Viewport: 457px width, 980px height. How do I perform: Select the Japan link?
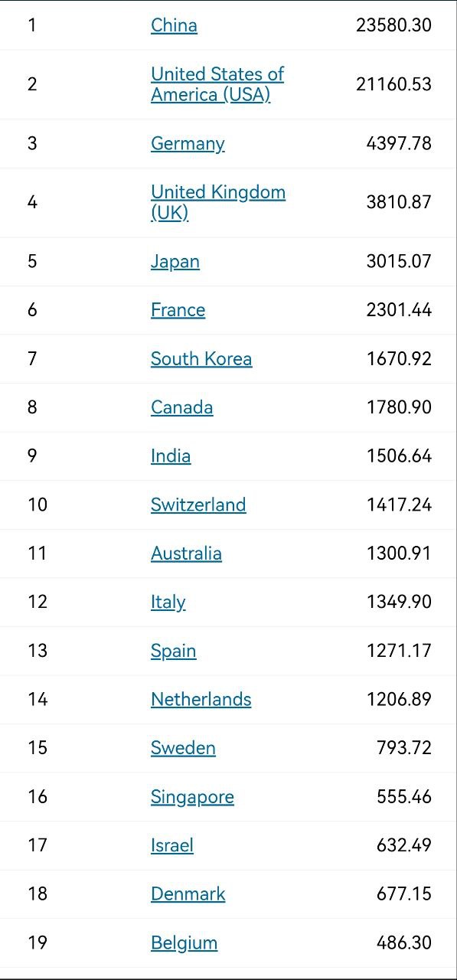click(175, 261)
